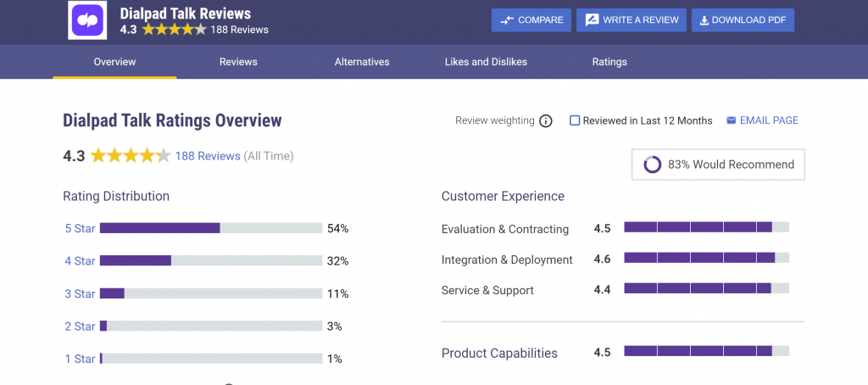Click the Integration & Deployment rating bar

click(706, 258)
